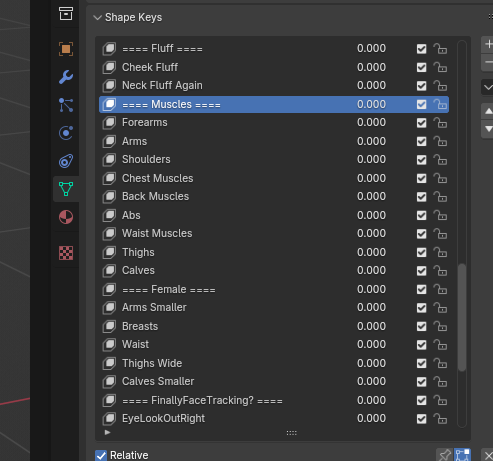Disable the Shoulders shape key checkbox
This screenshot has height=461, width=493.
(x=421, y=160)
